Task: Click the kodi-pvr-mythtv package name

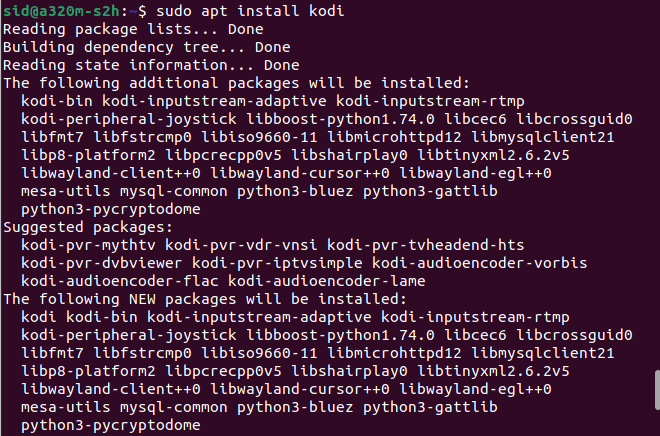Action: 88,245
